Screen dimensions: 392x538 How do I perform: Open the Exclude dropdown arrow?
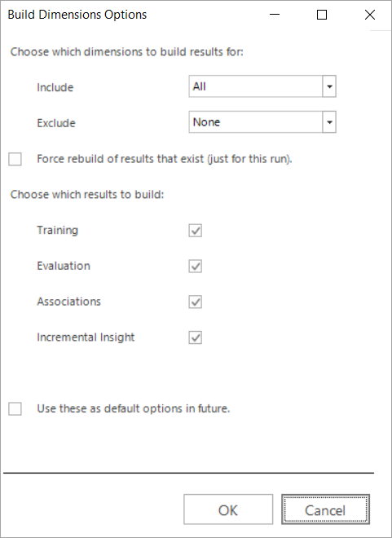pos(329,122)
